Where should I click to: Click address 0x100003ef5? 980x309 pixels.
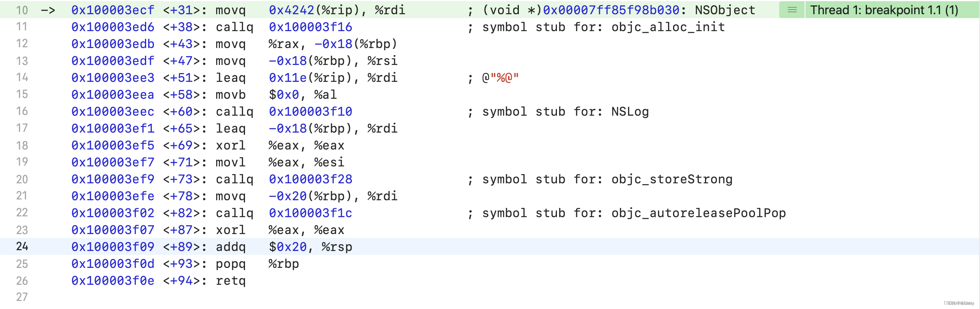point(113,145)
